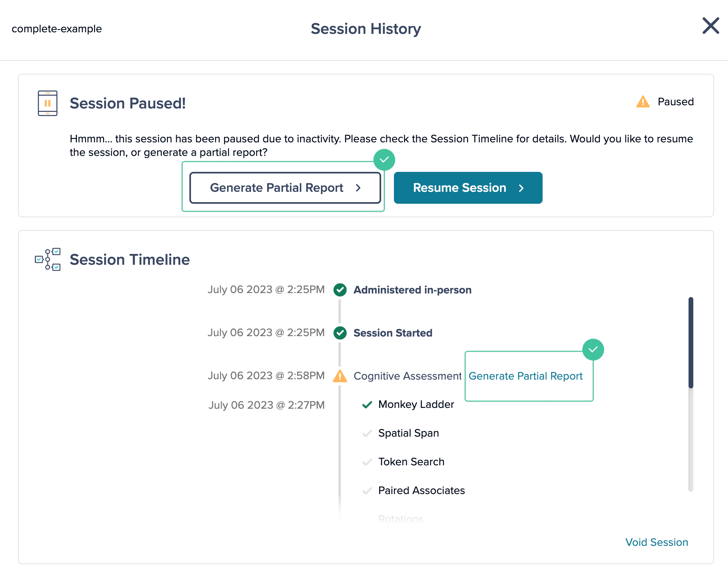
Task: Open the timeline Generate Partial Report link
Action: 525,376
